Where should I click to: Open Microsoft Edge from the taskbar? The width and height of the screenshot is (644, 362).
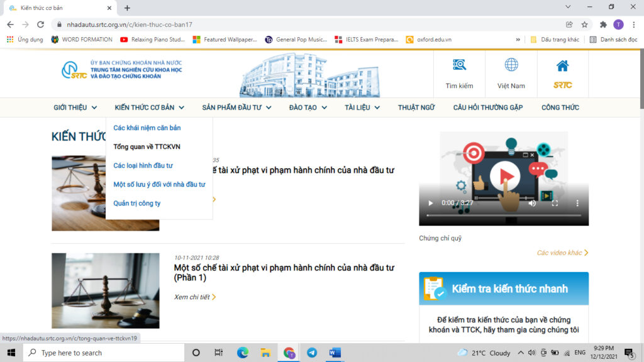242,353
